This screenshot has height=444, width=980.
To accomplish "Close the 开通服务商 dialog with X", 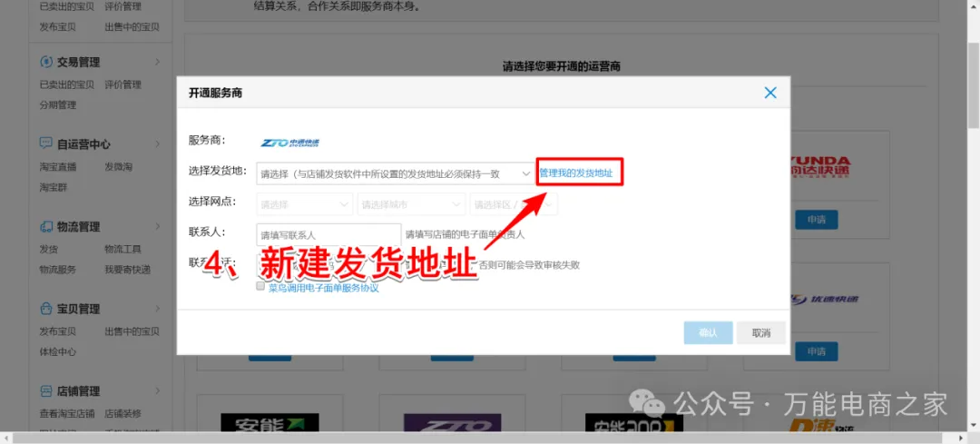I will coord(770,93).
